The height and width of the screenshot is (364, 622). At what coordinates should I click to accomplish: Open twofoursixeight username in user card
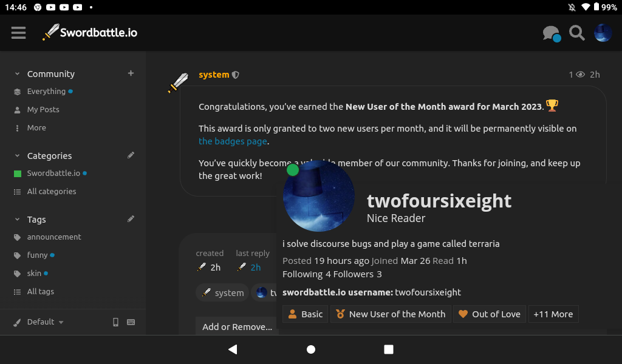point(439,201)
